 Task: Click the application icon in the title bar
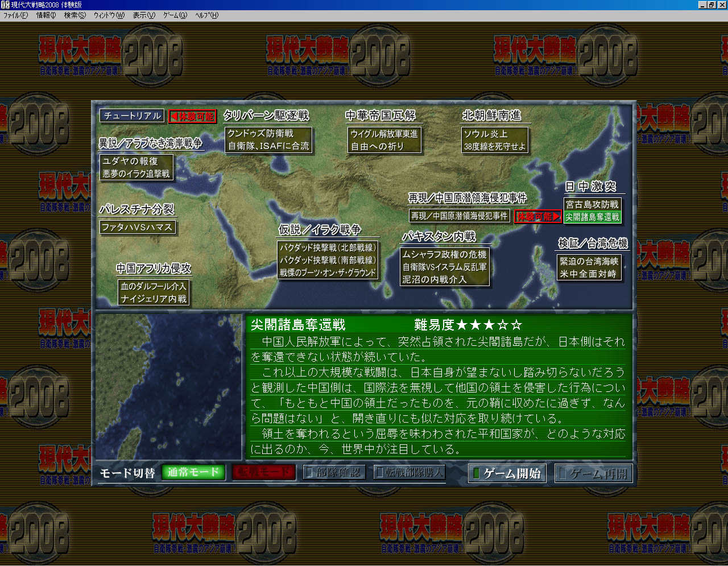(x=5, y=5)
